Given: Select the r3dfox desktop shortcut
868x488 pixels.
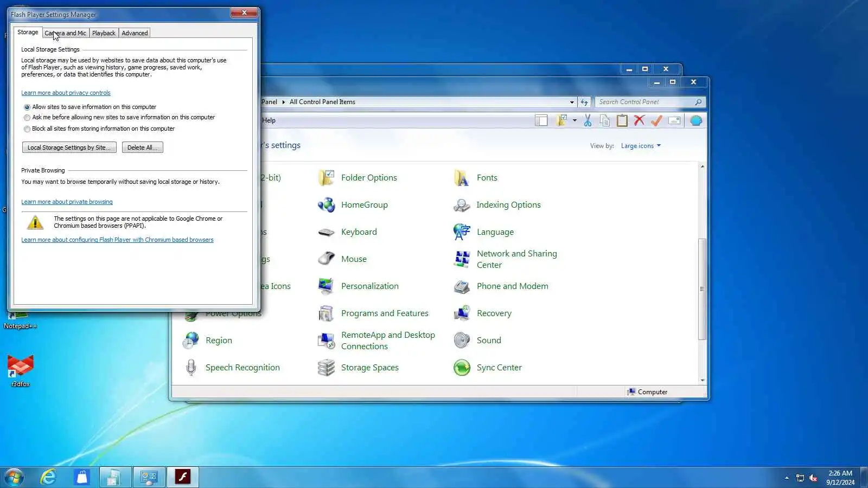Looking at the screenshot, I should pos(21,371).
